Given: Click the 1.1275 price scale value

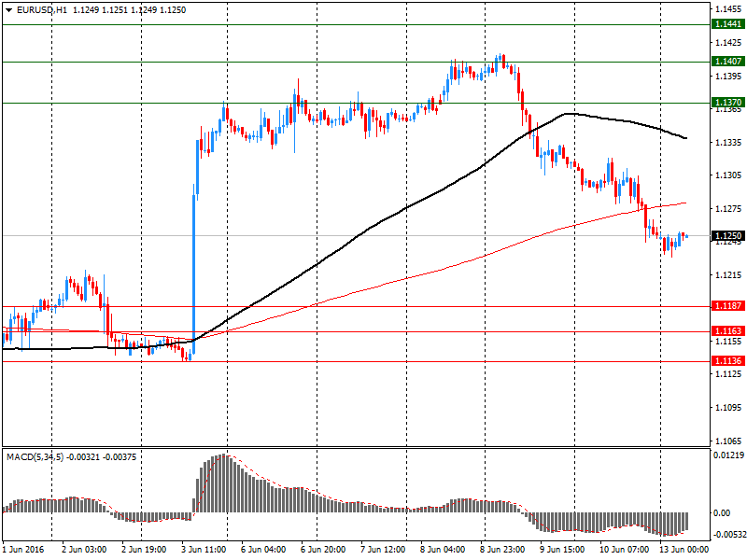Looking at the screenshot, I should (728, 208).
